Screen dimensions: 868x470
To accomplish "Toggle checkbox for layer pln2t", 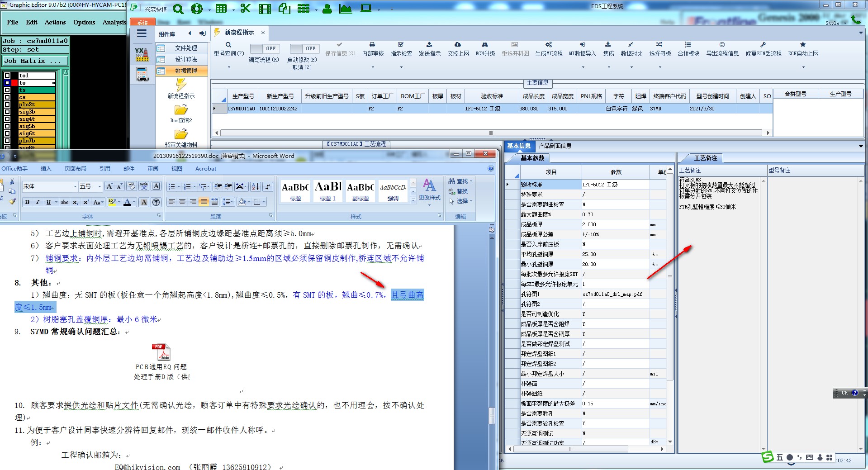I will pyautogui.click(x=7, y=104).
